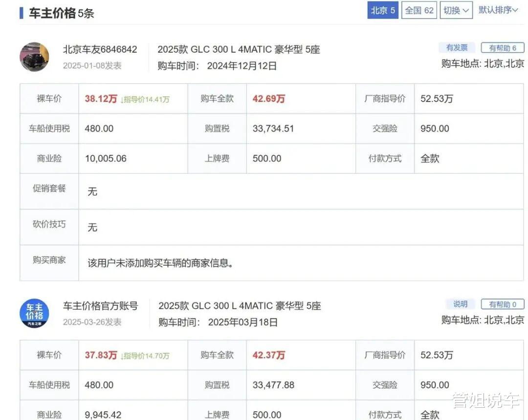
Task: Click the 有发票 badge
Action: 457,48
